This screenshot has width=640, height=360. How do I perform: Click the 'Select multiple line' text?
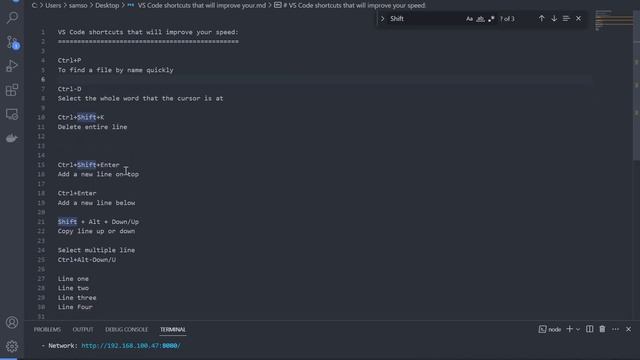point(96,250)
